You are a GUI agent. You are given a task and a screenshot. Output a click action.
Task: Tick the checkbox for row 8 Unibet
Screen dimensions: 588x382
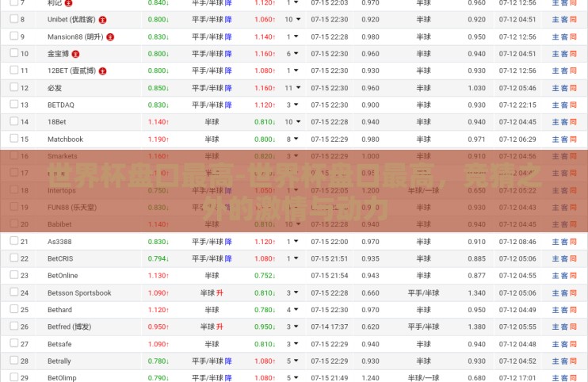pos(14,18)
